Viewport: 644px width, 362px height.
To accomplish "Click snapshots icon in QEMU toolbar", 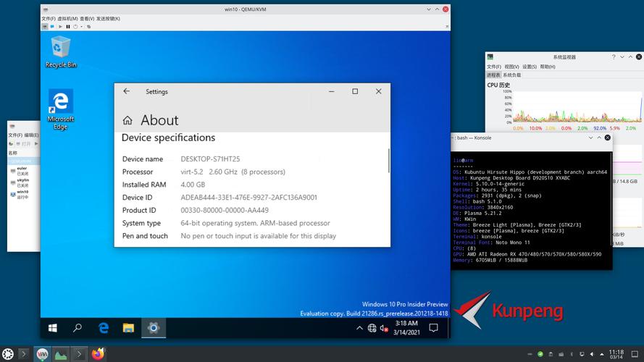I will point(88,27).
